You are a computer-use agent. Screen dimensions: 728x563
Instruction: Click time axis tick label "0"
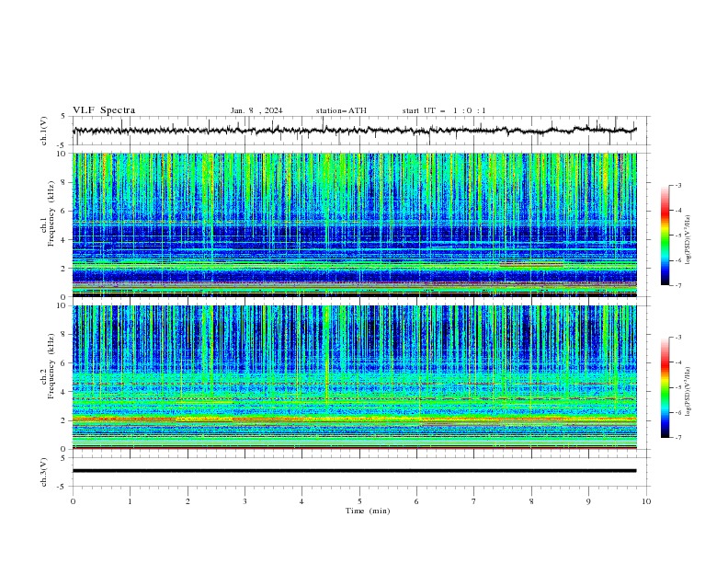[73, 501]
